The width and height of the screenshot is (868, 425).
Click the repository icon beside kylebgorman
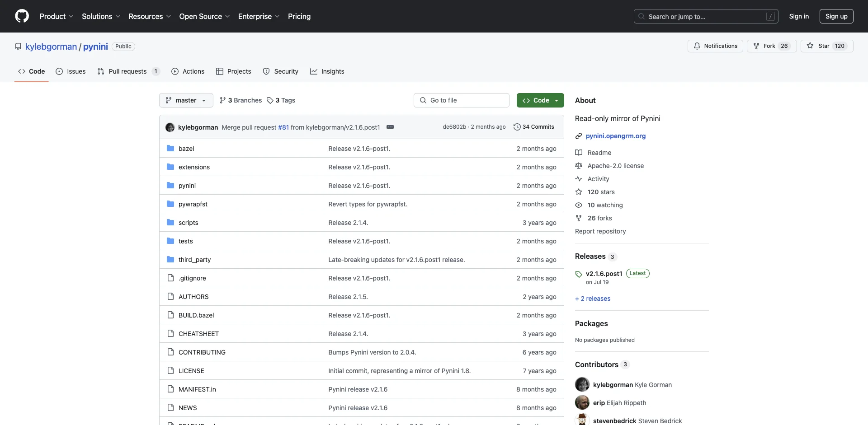point(18,47)
